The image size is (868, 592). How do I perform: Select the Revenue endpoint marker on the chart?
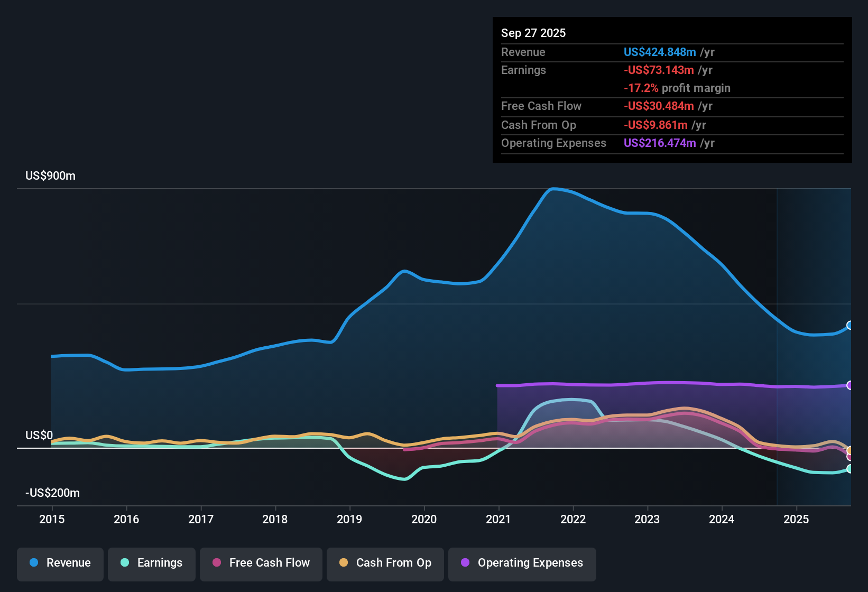pos(850,326)
